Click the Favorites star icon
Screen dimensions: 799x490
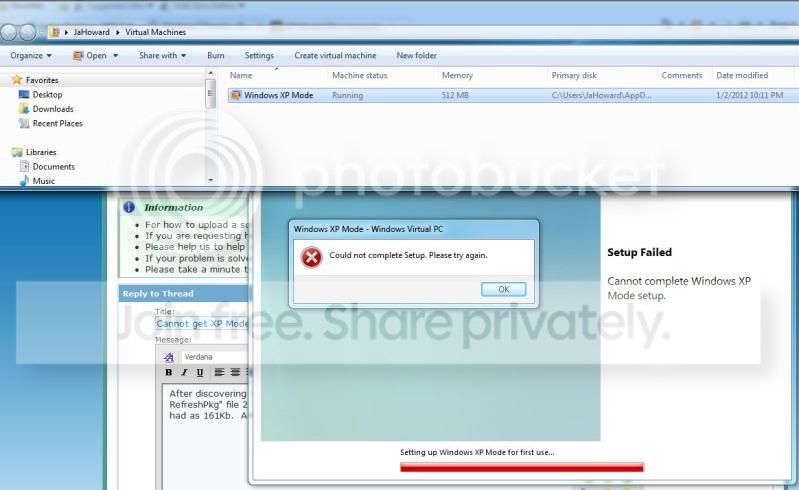tap(17, 79)
